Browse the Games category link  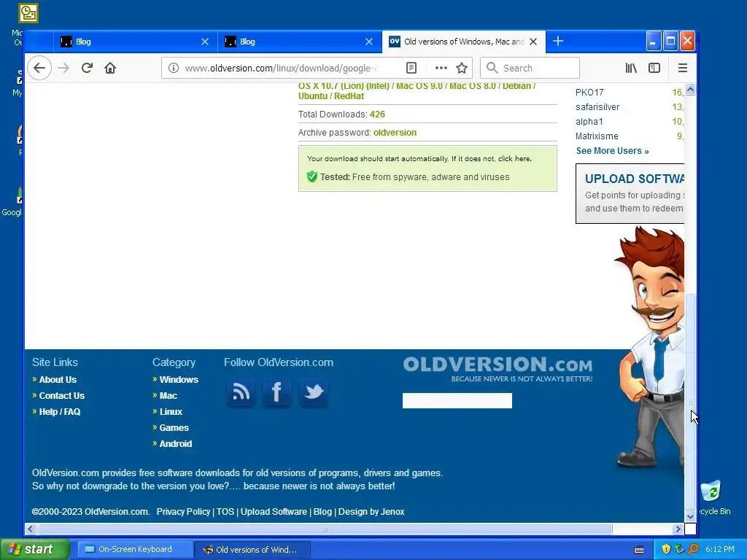tap(174, 427)
